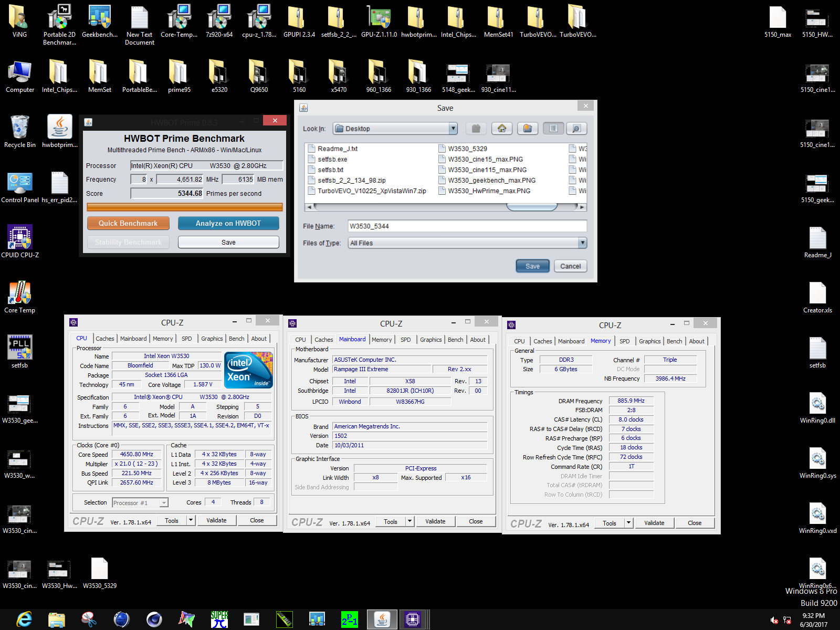The height and width of the screenshot is (630, 840).
Task: Open Control Panel desktop icon
Action: [20, 186]
